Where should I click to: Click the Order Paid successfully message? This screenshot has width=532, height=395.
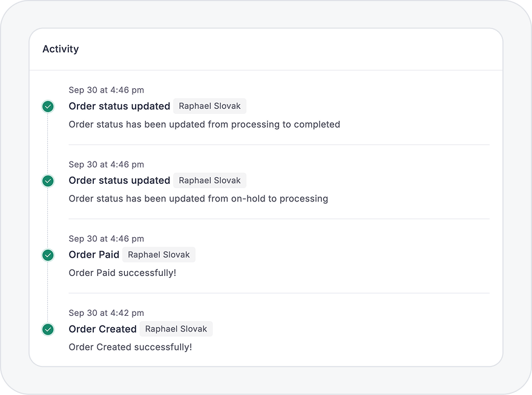(122, 273)
